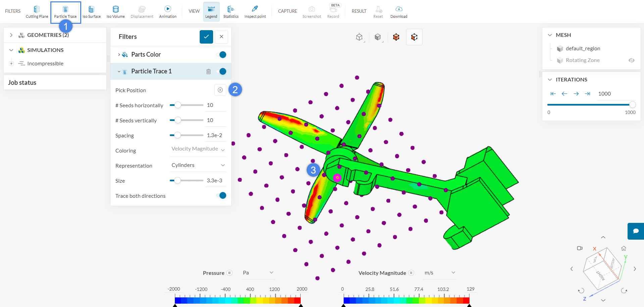This screenshot has height=307, width=644.
Task: Click the Pick Position target button
Action: click(220, 90)
